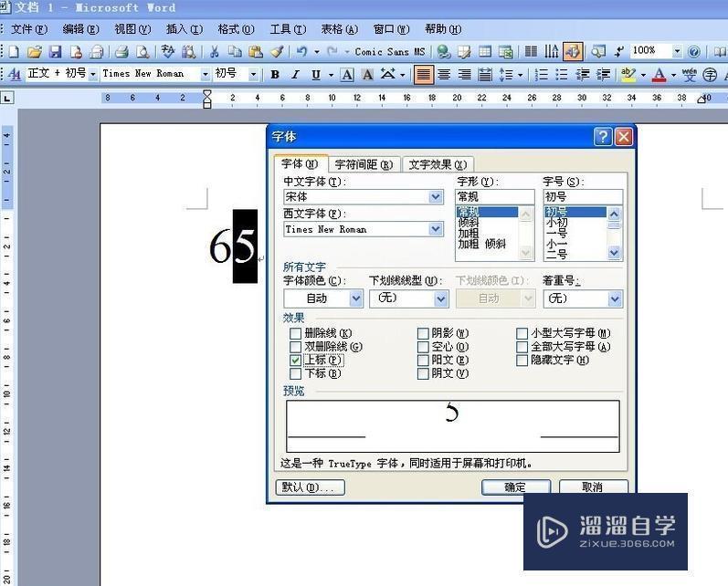Click the Columns icon in toolbar

(x=531, y=51)
